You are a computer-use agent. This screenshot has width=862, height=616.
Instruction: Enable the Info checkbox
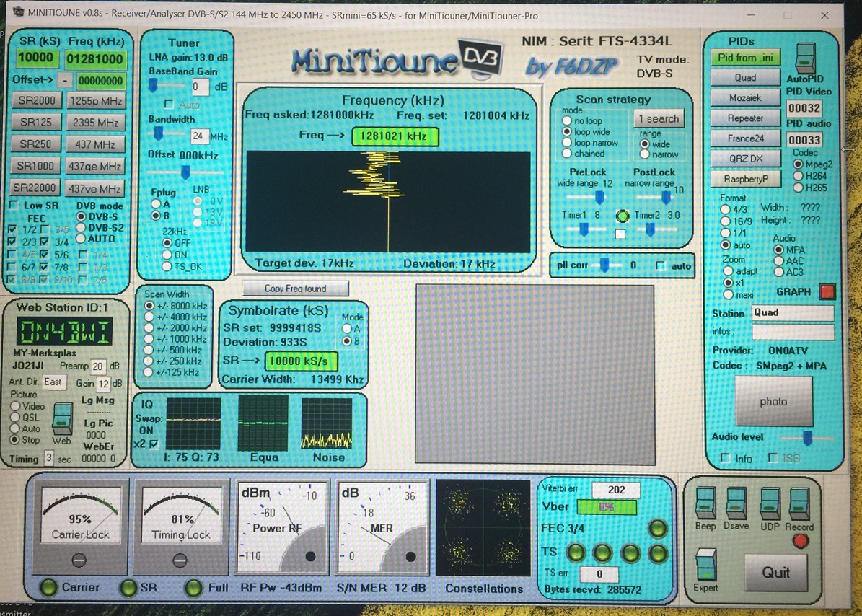[726, 458]
